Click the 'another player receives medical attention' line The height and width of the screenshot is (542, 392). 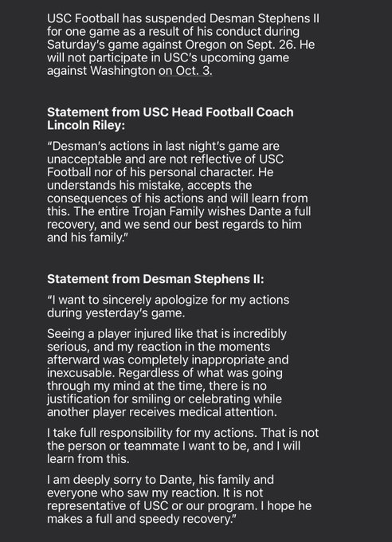162,412
